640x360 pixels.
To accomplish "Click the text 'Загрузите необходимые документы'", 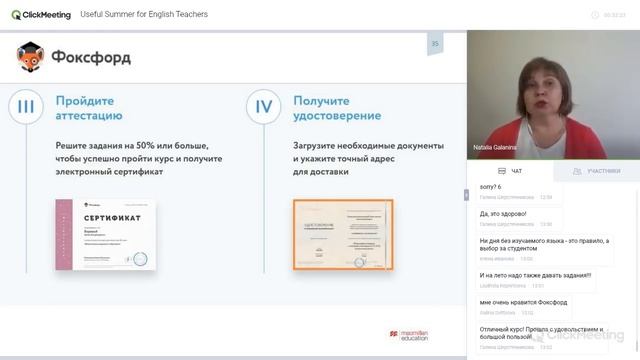I will pos(368,146).
